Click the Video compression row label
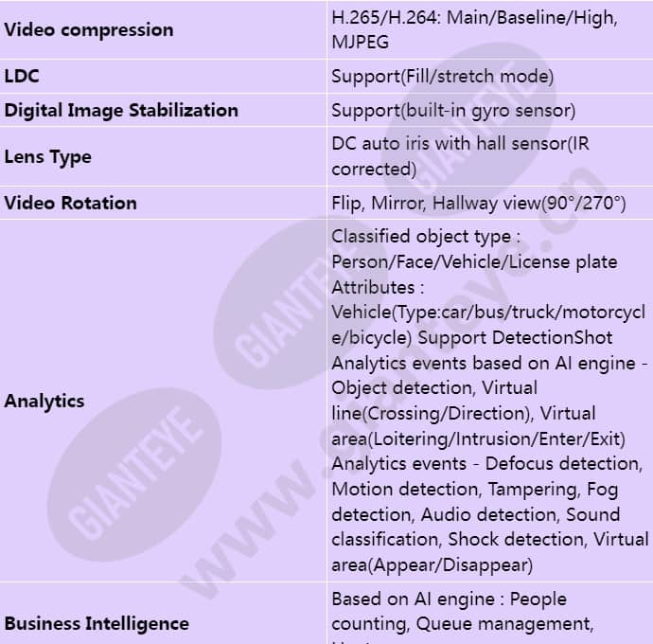Screen dimensions: 653x644 point(89,30)
